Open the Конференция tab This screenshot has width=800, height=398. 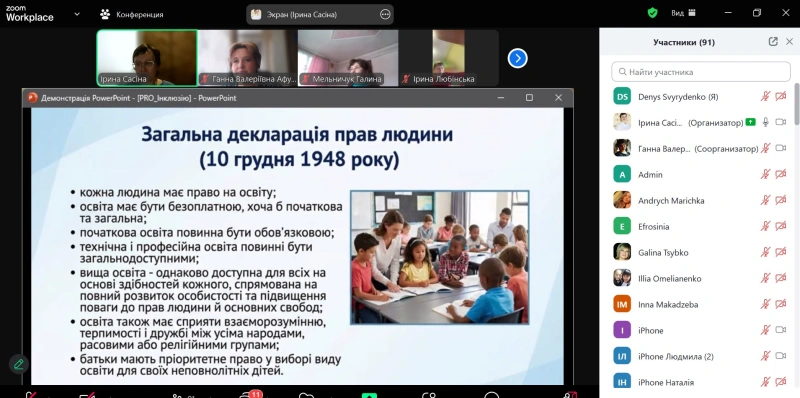point(132,15)
